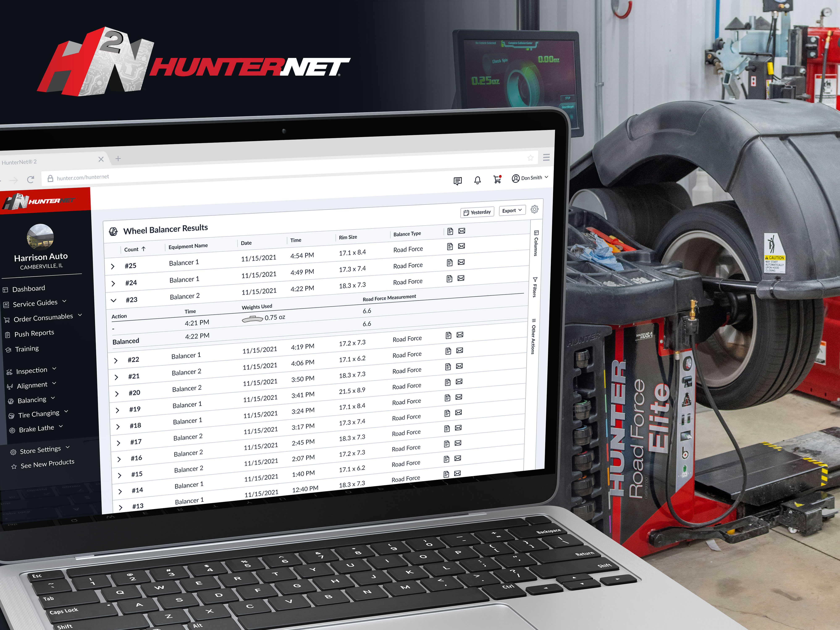
Task: Click the Yesterday date filter button
Action: (477, 212)
